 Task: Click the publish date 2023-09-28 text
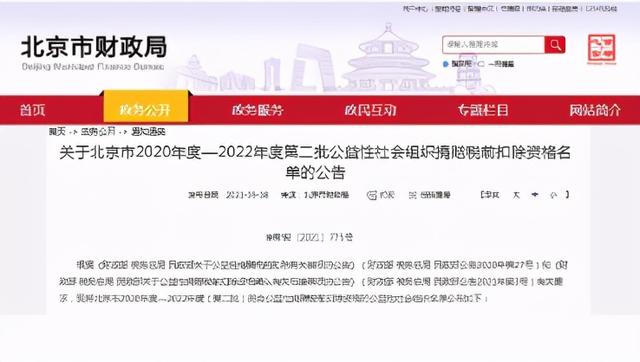[x=247, y=195]
